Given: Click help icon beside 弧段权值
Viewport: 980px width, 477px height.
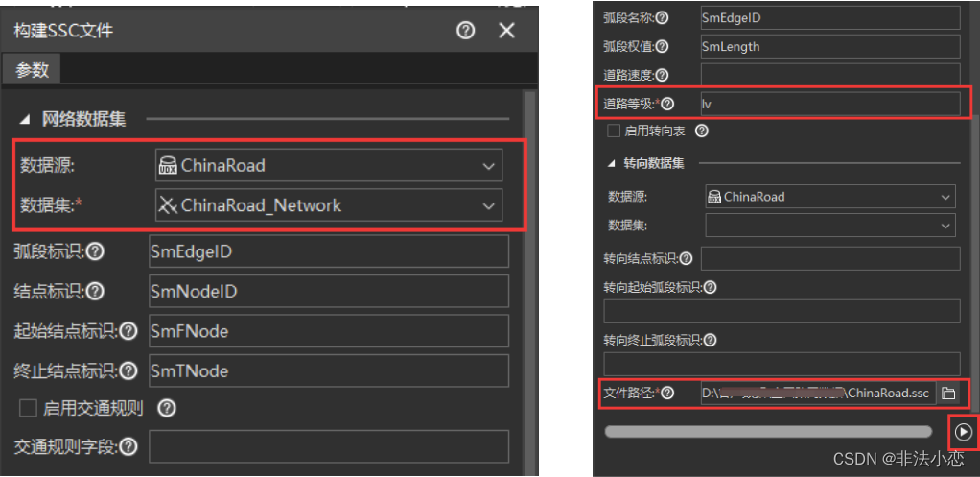Looking at the screenshot, I should pos(662,46).
